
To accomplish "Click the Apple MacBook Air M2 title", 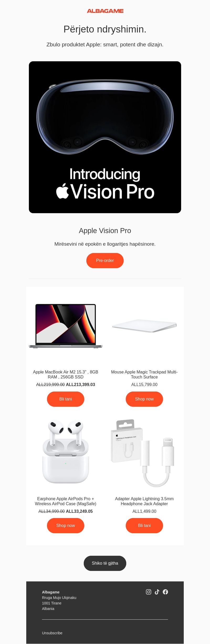I will pyautogui.click(x=66, y=375).
